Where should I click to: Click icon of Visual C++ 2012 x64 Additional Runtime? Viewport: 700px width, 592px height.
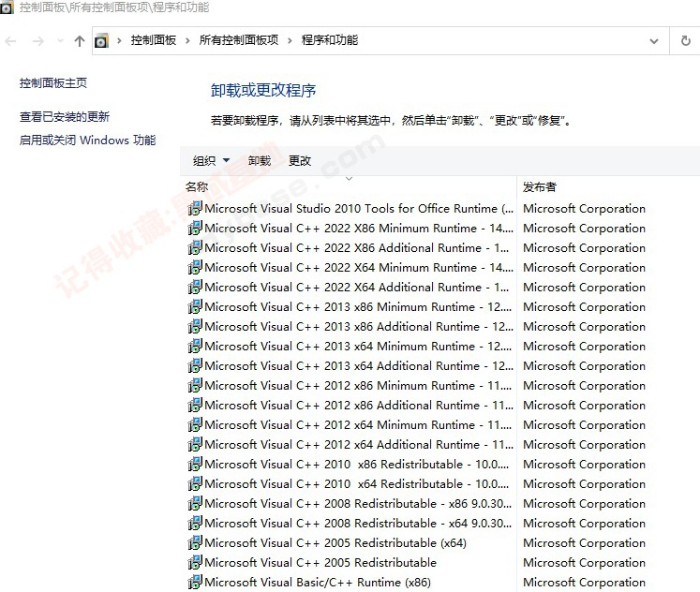pyautogui.click(x=195, y=443)
